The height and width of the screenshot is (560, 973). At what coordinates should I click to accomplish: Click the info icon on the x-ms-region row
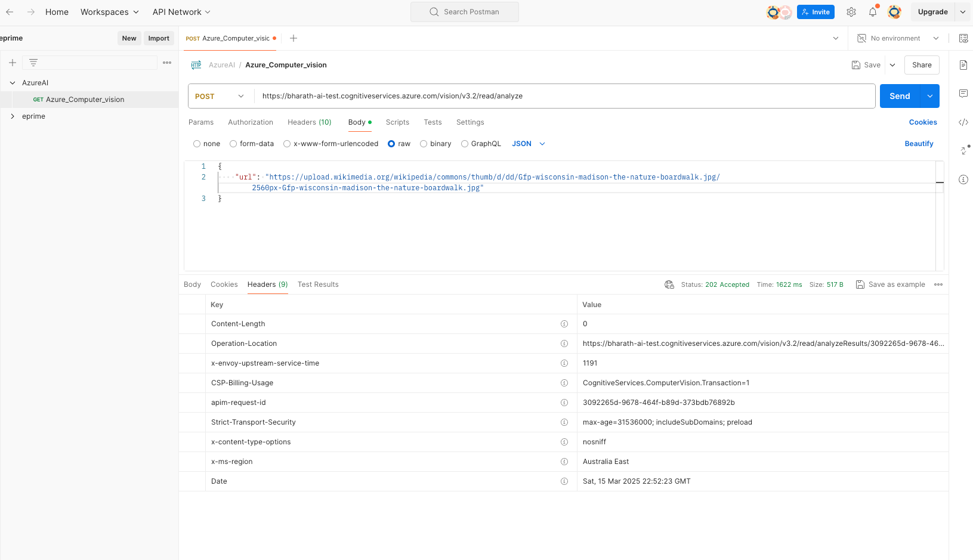click(564, 462)
